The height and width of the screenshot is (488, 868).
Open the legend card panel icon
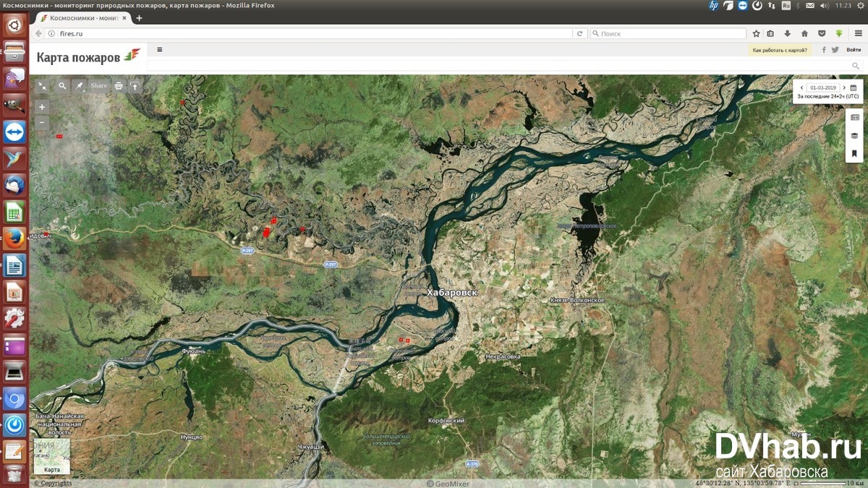click(854, 117)
